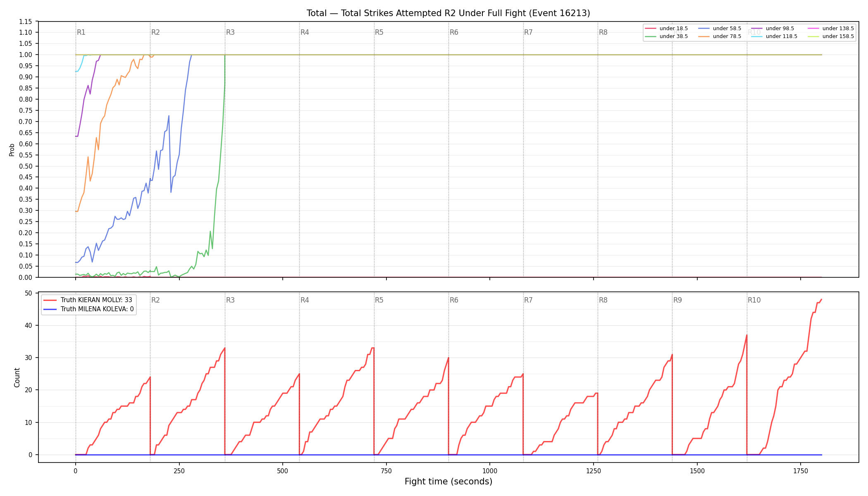Viewport: 868px width, 496px height.
Task: Click the 1.15 tick on Prob axis
Action: point(26,21)
